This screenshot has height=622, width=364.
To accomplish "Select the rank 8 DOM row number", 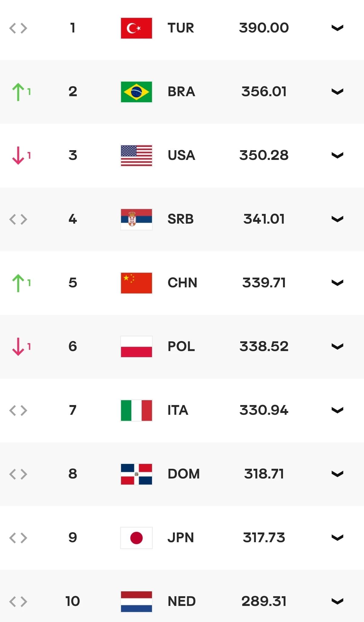I will point(73,474).
